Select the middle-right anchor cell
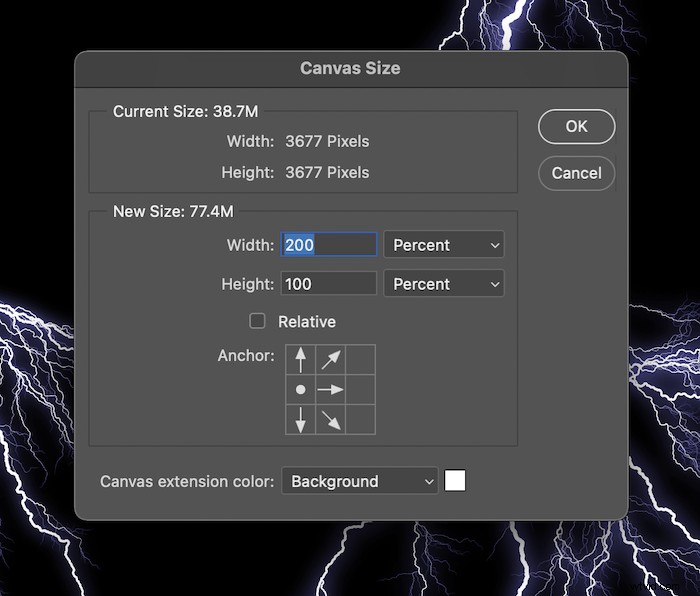This screenshot has height=596, width=700. [360, 389]
